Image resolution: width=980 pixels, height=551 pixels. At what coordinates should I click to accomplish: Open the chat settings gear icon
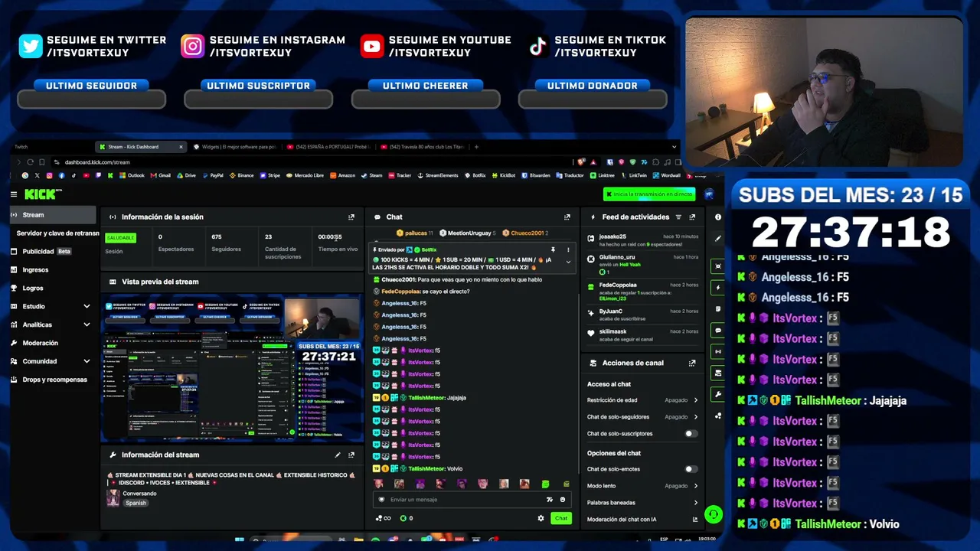[541, 518]
